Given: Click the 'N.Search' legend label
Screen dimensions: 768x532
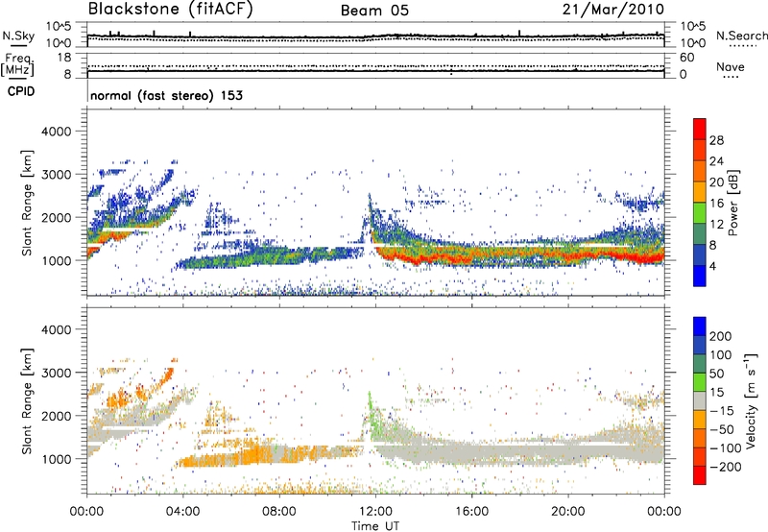Looking at the screenshot, I should click(x=741, y=36).
